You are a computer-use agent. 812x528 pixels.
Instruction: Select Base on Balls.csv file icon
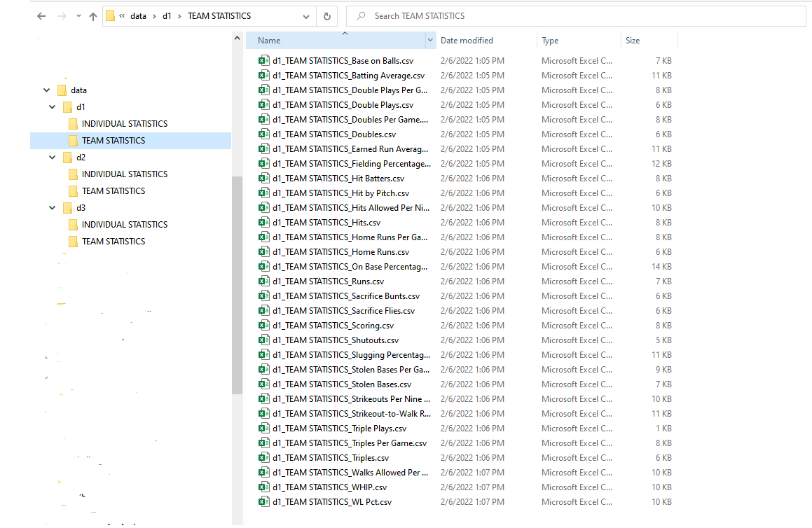[264, 60]
